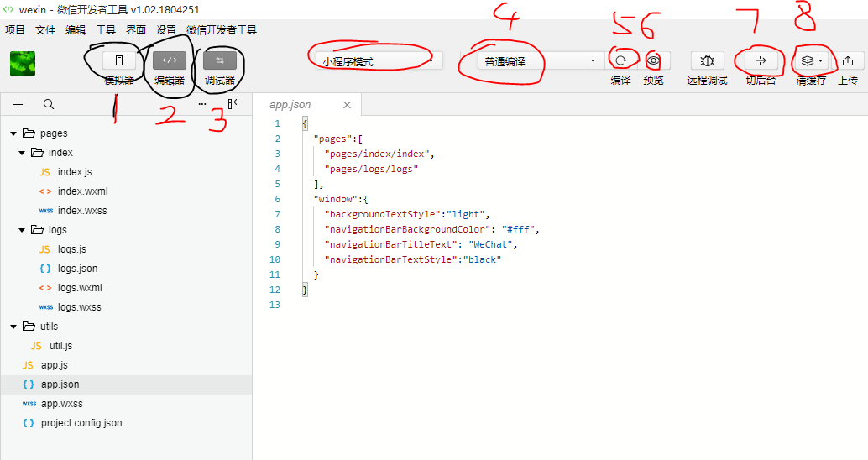Open the 文件 menu
The image size is (868, 460).
tap(45, 30)
